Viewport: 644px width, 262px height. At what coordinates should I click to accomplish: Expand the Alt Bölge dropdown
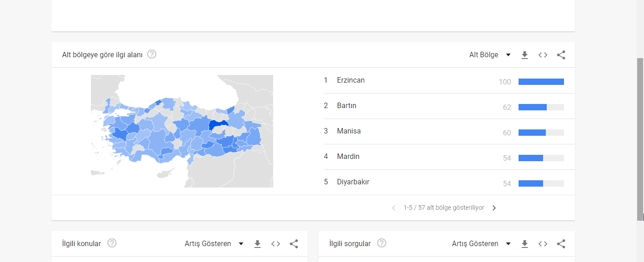[x=490, y=55]
